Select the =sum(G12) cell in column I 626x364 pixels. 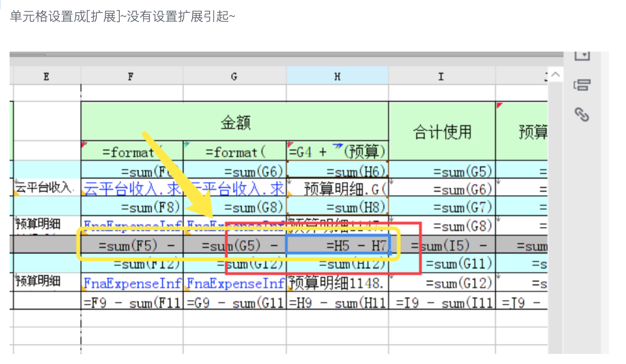pyautogui.click(x=442, y=283)
